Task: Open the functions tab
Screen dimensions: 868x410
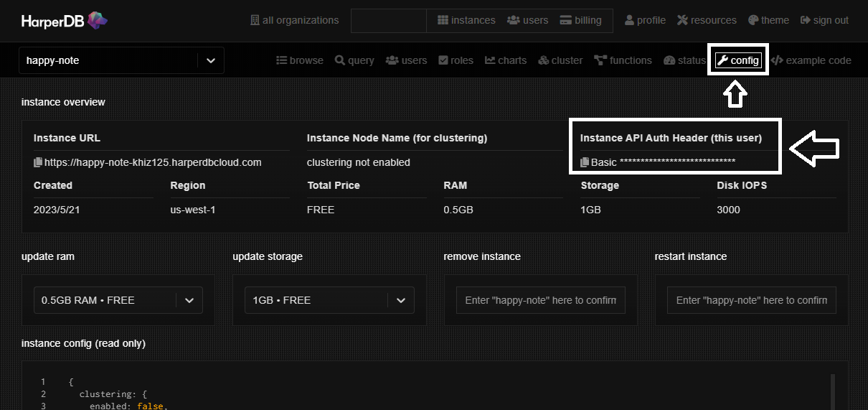Action: click(623, 60)
